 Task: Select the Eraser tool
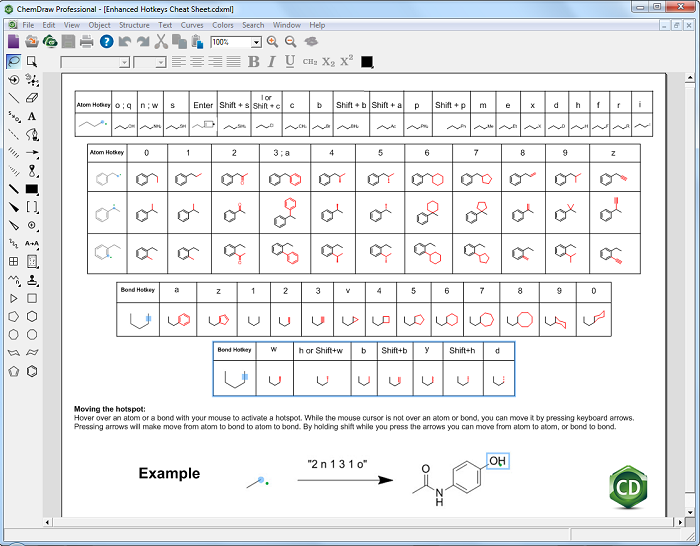pos(32,98)
